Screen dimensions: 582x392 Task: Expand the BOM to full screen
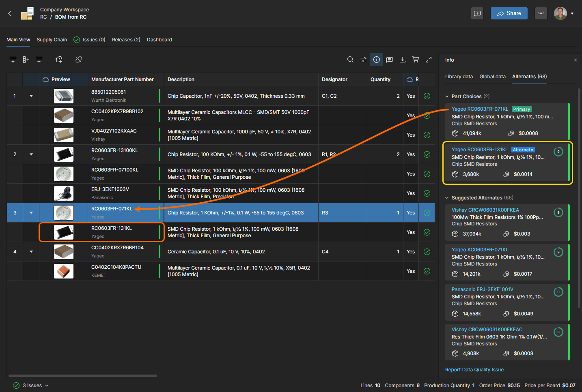point(429,60)
